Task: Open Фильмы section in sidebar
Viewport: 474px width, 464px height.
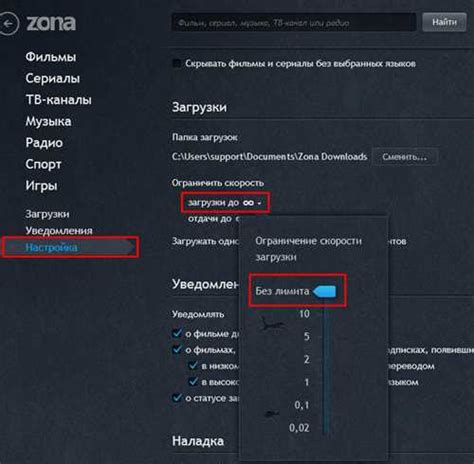Action: coord(51,57)
